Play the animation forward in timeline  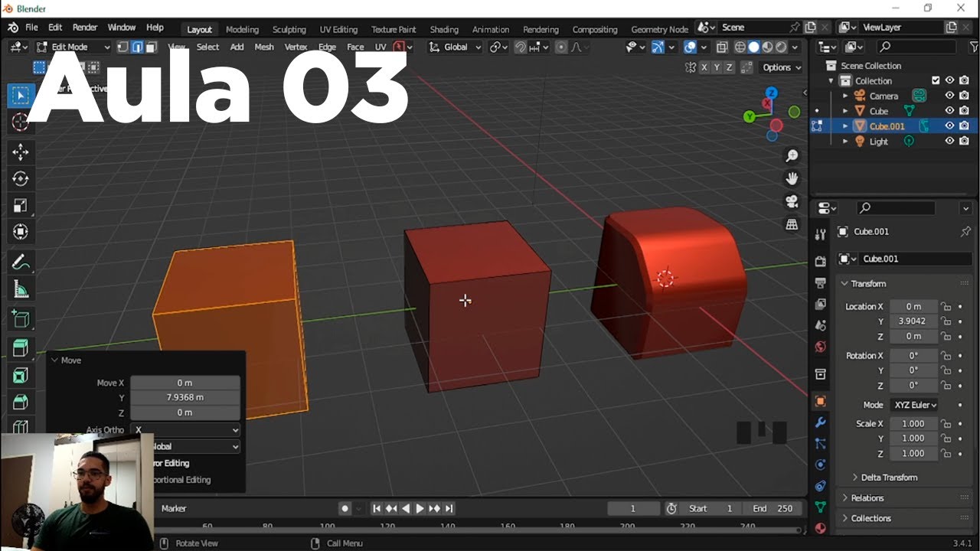pyautogui.click(x=420, y=508)
